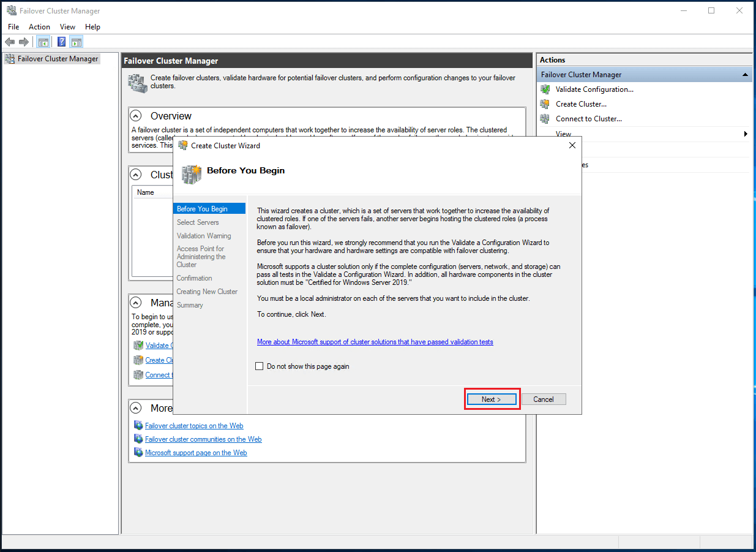Click the Connect icon in Management section
The width and height of the screenshot is (756, 552).
pos(138,374)
